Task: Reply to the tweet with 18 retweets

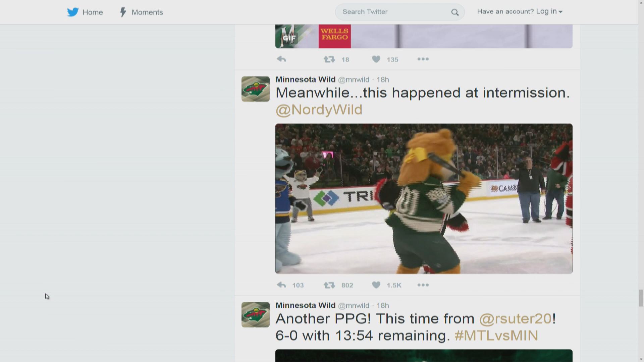Action: coord(281,59)
